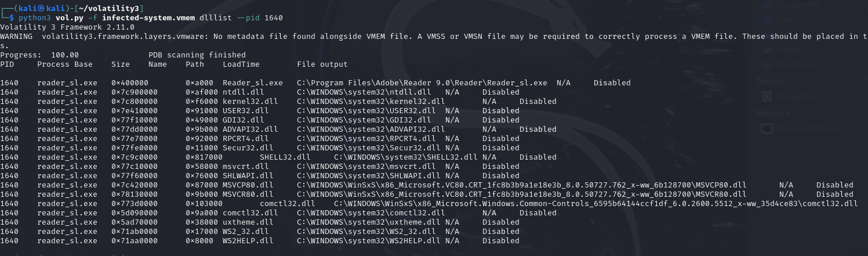Click the Devices section header
Image resolution: width=868 pixels, height=256 pixels.
[771, 81]
